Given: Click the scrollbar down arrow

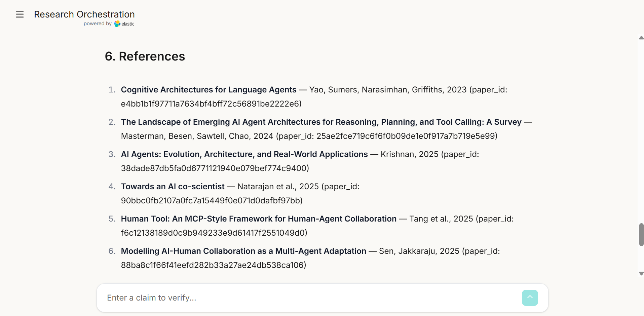Looking at the screenshot, I should point(641,274).
